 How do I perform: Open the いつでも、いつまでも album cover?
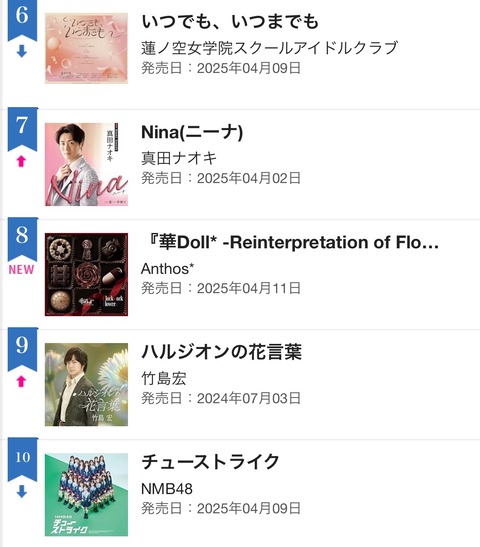[86, 48]
